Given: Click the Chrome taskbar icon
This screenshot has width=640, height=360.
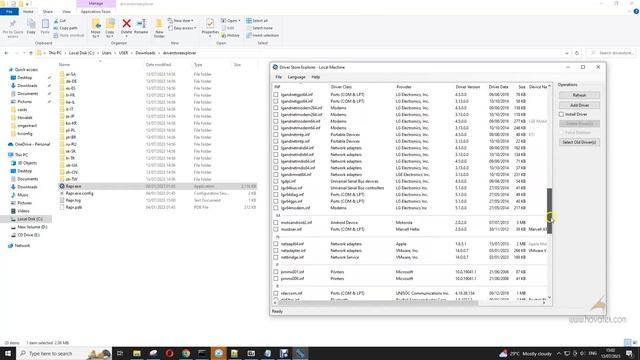Looking at the screenshot, I should click(186, 353).
